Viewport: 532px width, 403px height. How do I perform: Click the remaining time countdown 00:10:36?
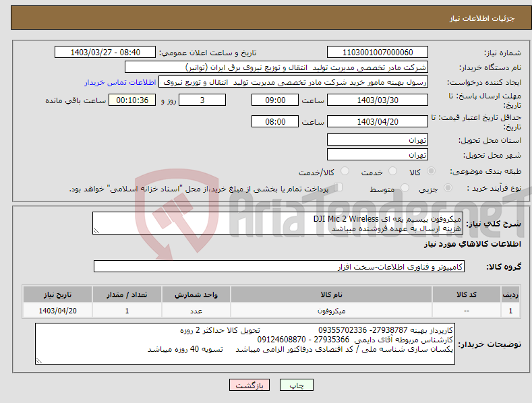132,100
